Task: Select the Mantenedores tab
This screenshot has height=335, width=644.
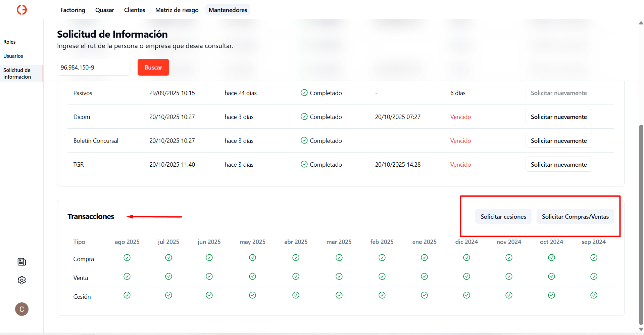Action: click(228, 10)
